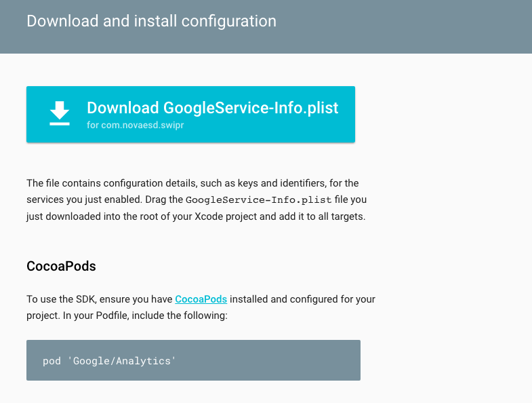Viewport: 532px width, 403px height.
Task: Click the empty right side of the cyan download button
Action: (347, 114)
